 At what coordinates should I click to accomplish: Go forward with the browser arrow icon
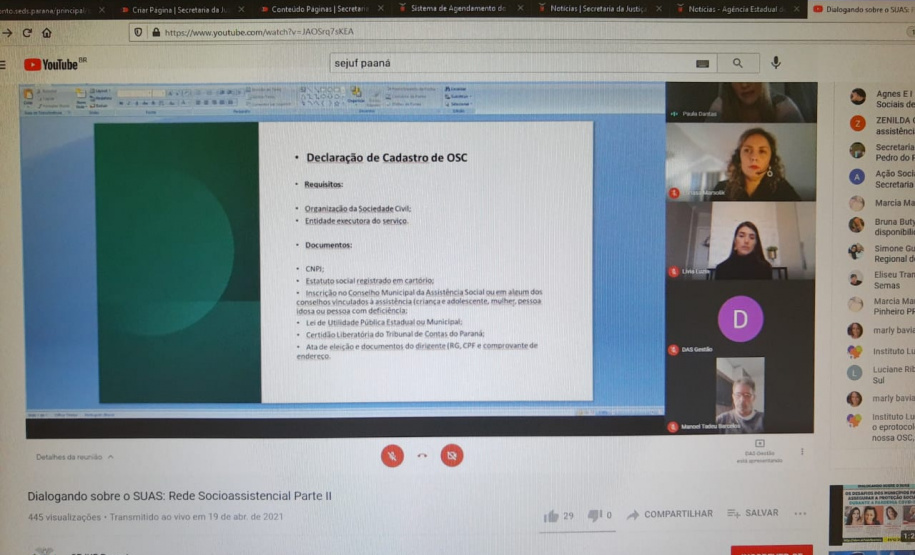(8, 33)
